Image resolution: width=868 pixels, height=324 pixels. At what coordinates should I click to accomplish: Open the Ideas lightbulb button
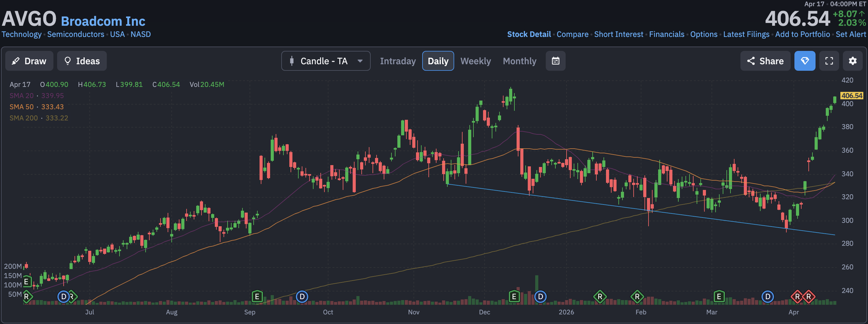[82, 61]
